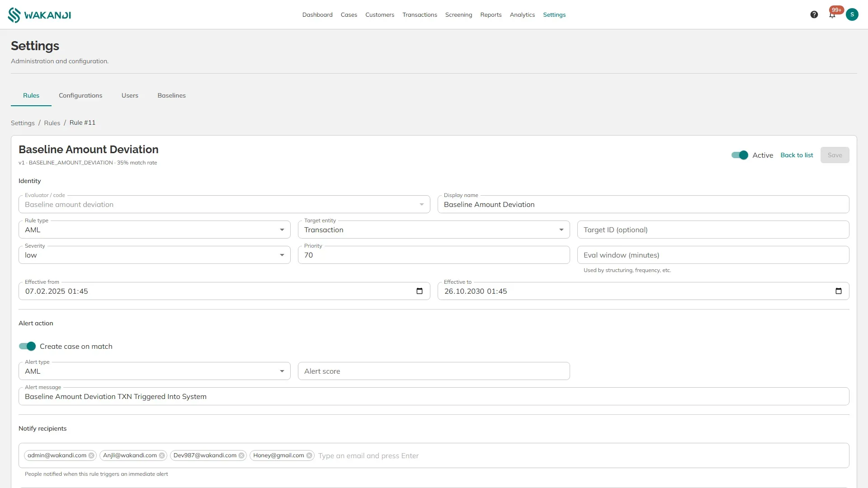Remove Honey@gmail.com recipient chip
The height and width of the screenshot is (488, 868).
point(309,455)
